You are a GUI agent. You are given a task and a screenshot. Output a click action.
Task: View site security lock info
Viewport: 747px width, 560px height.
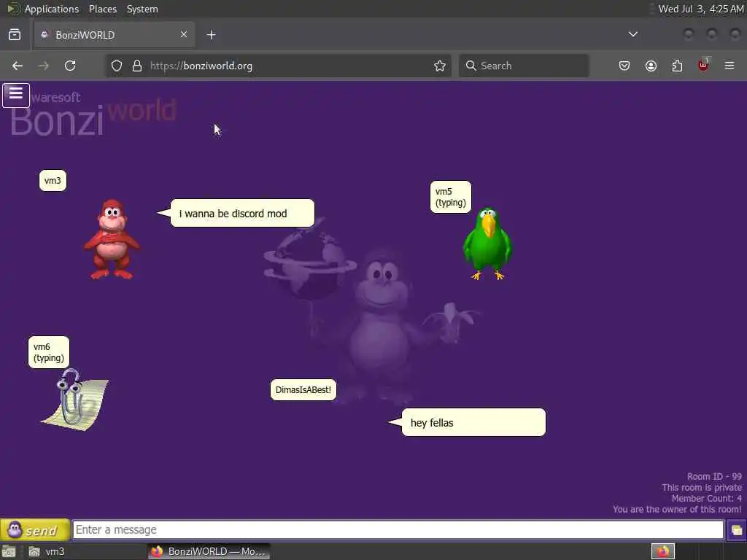137,66
